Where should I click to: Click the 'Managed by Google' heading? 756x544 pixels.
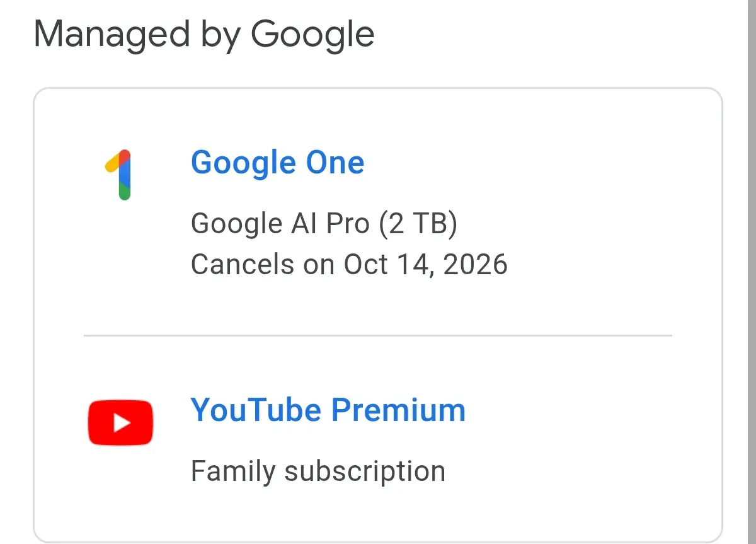[204, 35]
